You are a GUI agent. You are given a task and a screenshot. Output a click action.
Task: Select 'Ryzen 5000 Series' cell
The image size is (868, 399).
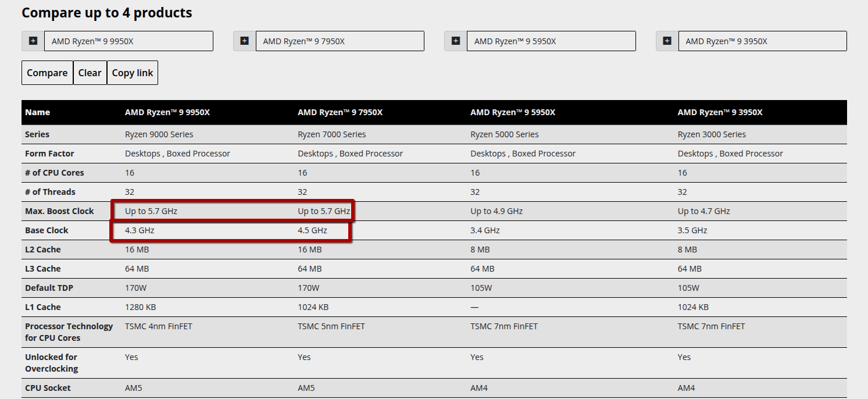tap(505, 134)
